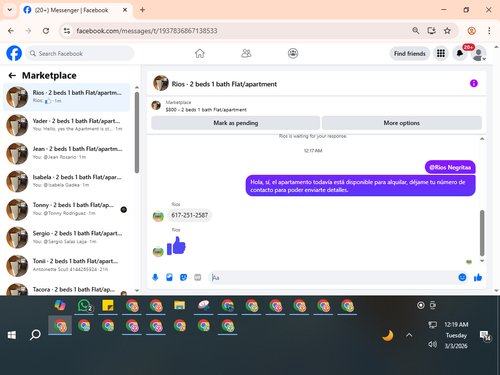
Task: Open the volume control in tray
Action: [x=432, y=344]
